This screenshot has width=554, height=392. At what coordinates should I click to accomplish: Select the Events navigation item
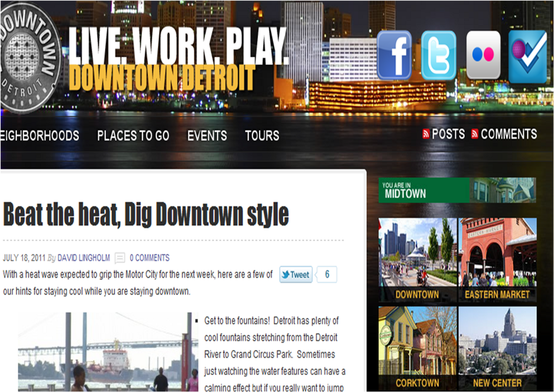[207, 136]
